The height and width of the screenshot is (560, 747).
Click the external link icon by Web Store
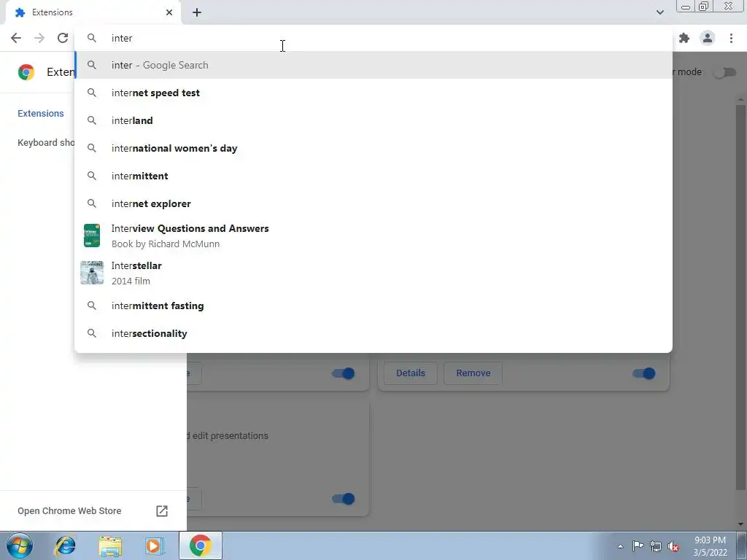(x=162, y=511)
